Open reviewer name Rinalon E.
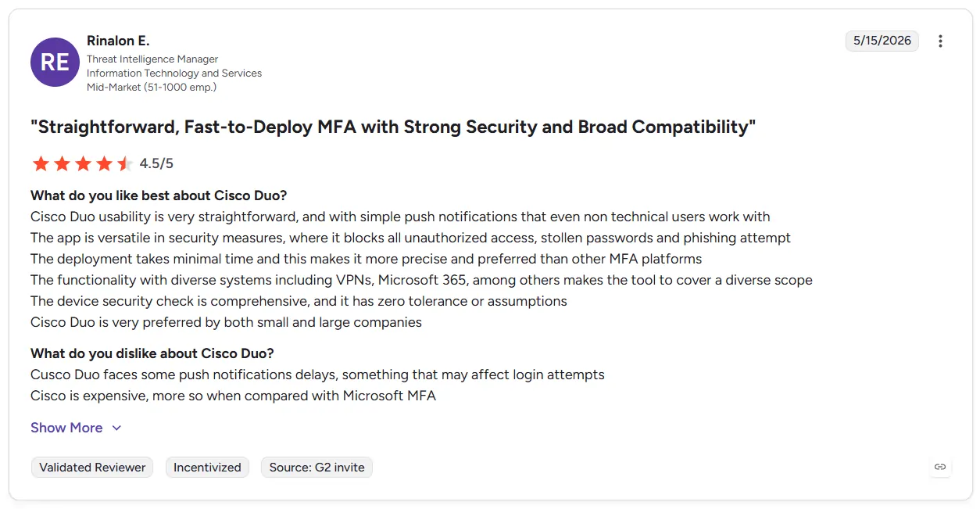The image size is (980, 509). (x=118, y=41)
